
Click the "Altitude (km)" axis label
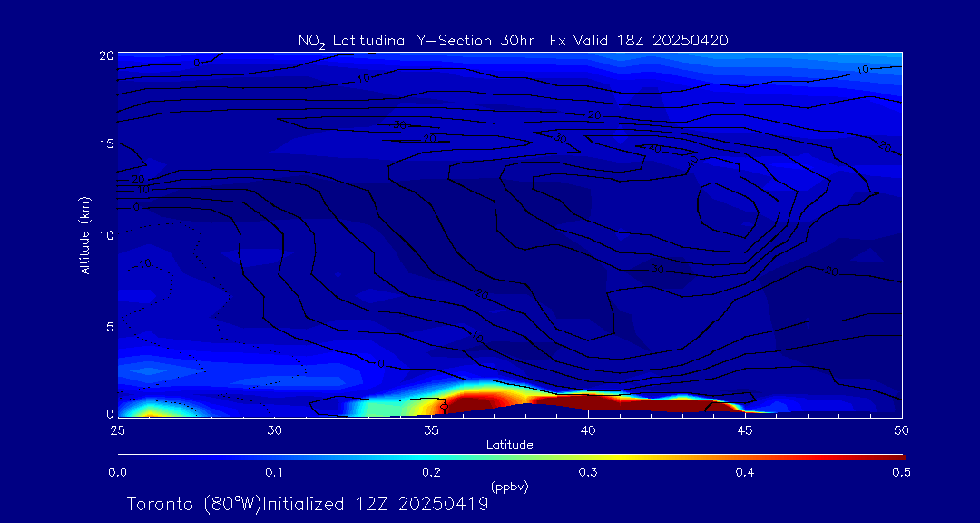pyautogui.click(x=85, y=234)
